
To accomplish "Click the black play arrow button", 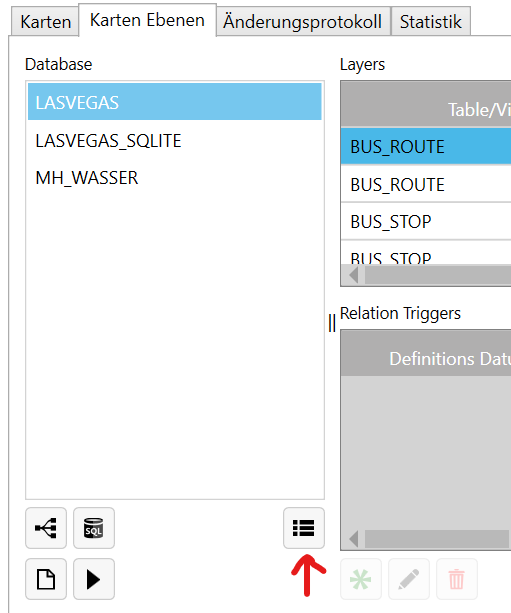I will click(94, 579).
